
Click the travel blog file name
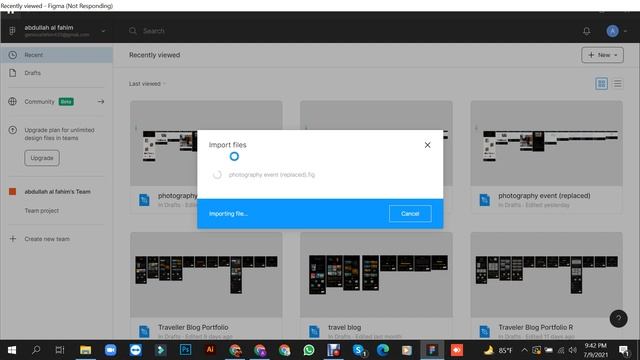coord(344,327)
